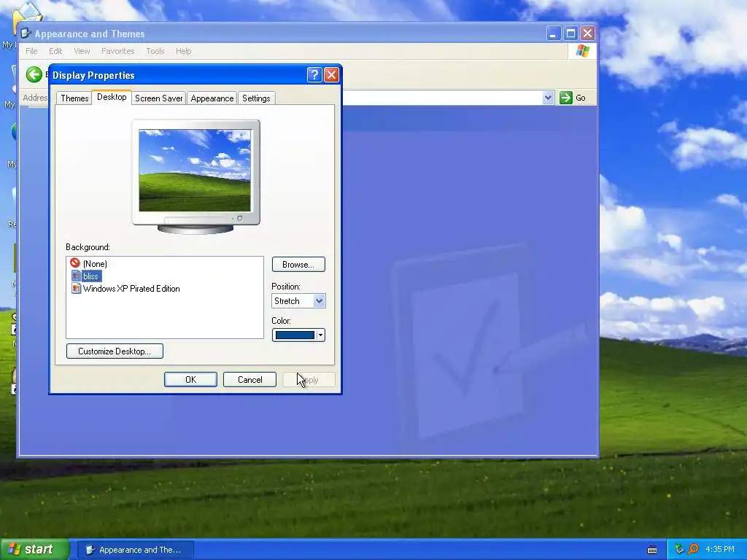Click the blue desktop color swatch

295,335
